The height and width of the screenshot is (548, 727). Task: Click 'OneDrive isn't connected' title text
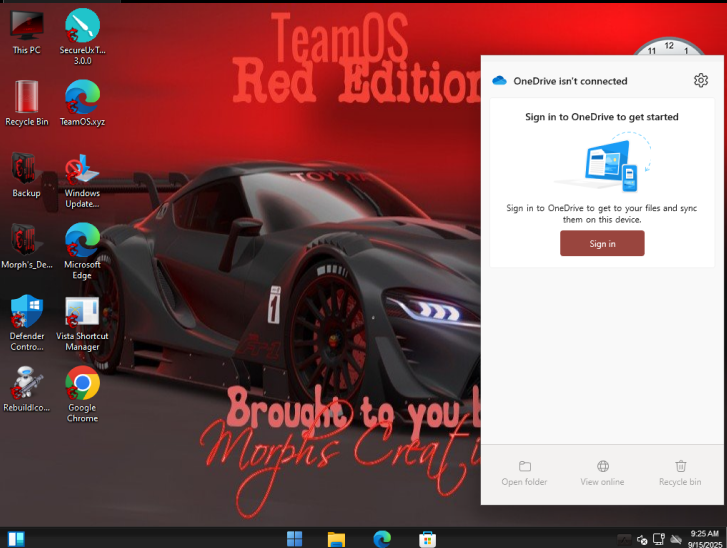[x=570, y=81]
